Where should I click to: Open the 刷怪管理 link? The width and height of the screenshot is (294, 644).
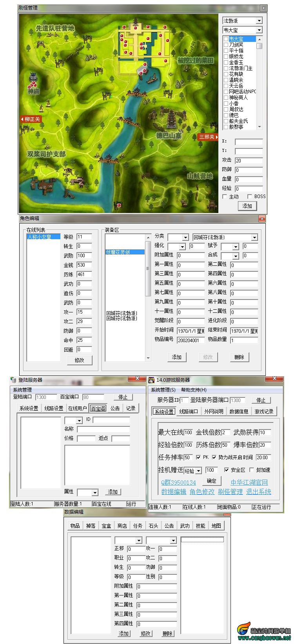230,492
